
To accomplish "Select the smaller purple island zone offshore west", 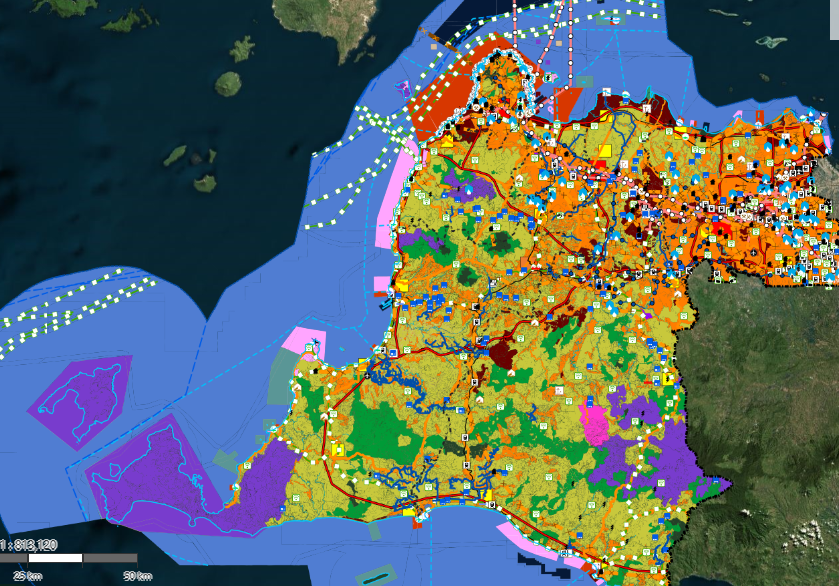I will coord(82,387).
